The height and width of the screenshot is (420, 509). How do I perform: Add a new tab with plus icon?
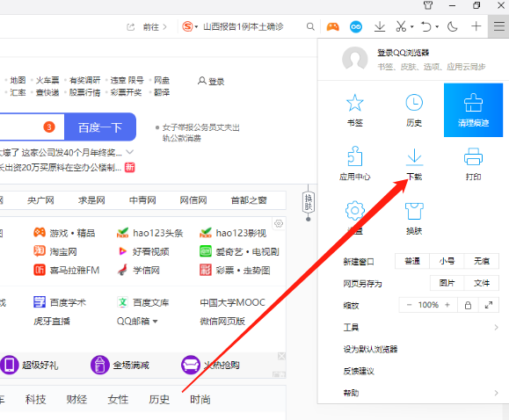tap(476, 26)
